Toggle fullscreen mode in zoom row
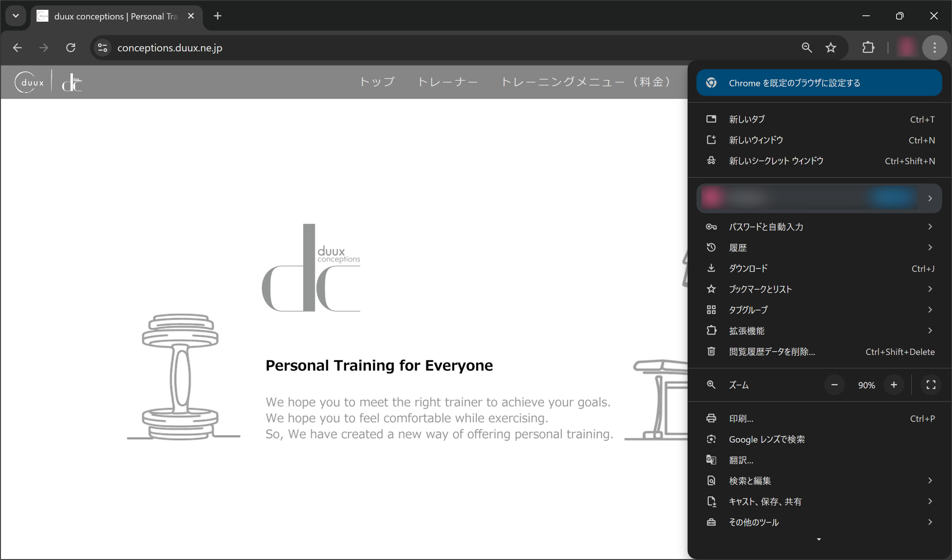Viewport: 952px width, 560px height. pos(931,385)
